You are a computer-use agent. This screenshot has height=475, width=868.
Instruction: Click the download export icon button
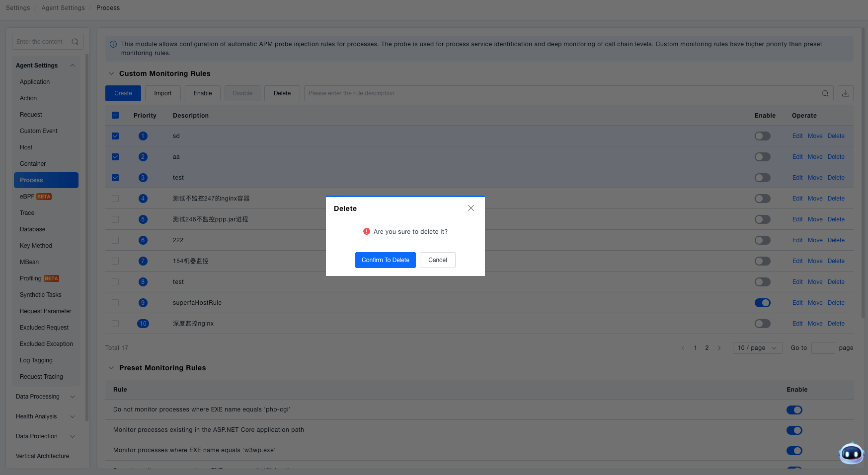pos(846,93)
